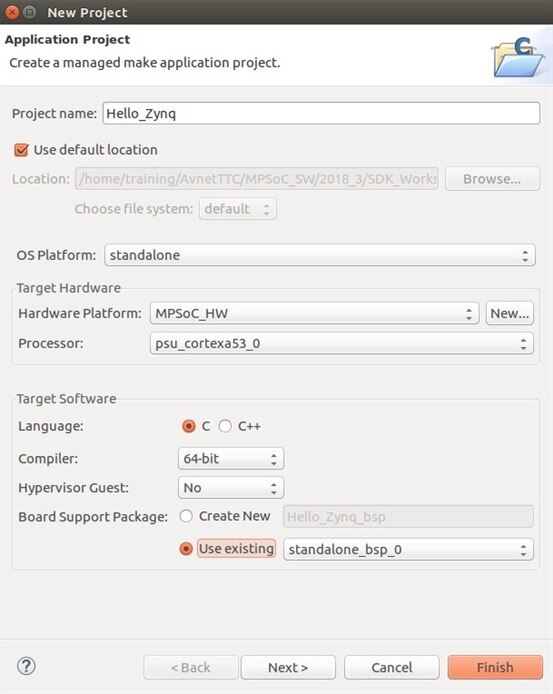This screenshot has height=694, width=553.
Task: Click the window minimize button in titlebar
Action: coord(30,12)
